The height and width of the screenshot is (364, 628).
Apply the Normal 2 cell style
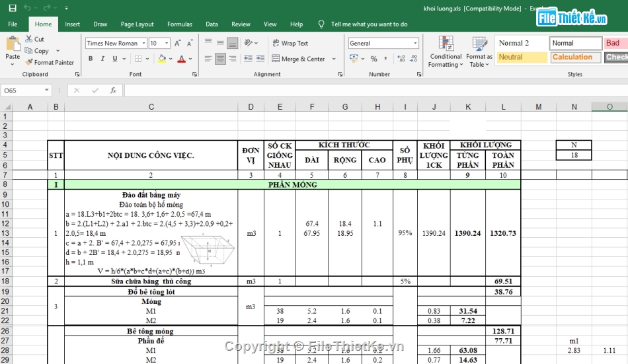click(522, 43)
